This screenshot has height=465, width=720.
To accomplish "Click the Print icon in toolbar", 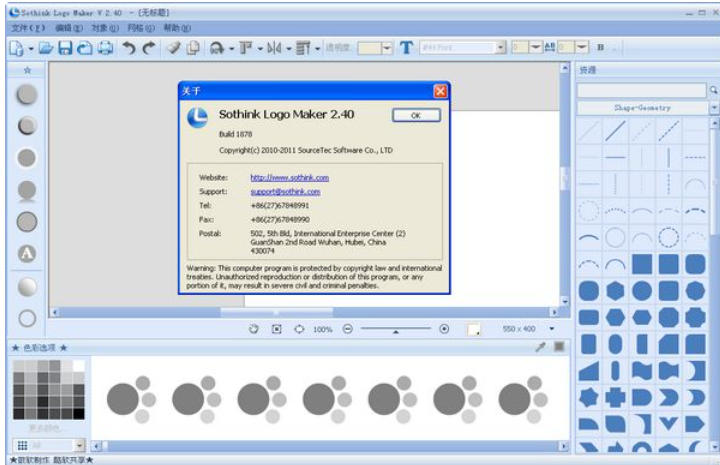I will [104, 47].
